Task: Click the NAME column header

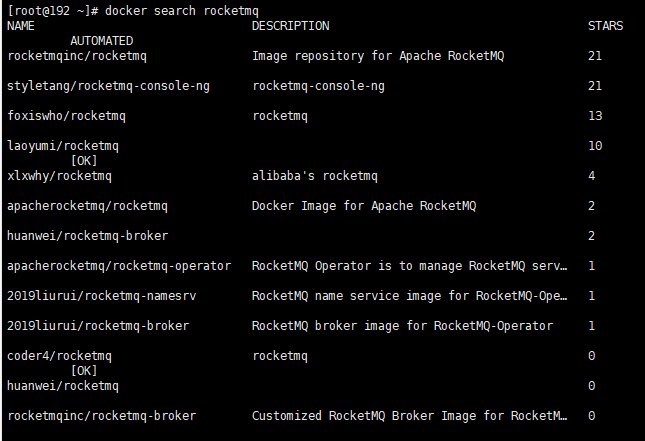Action: click(x=21, y=26)
